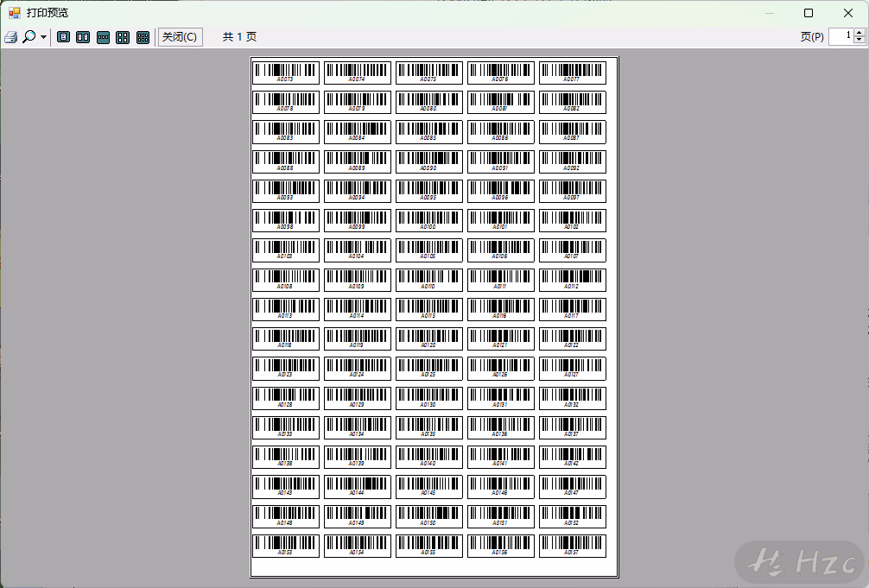Maximize the print preview window
The image size is (869, 588).
(809, 13)
